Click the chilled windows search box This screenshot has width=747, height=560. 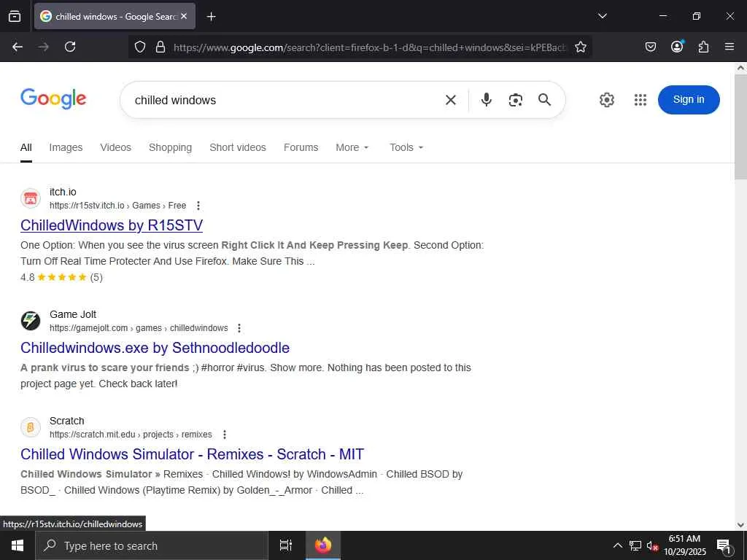coord(286,100)
